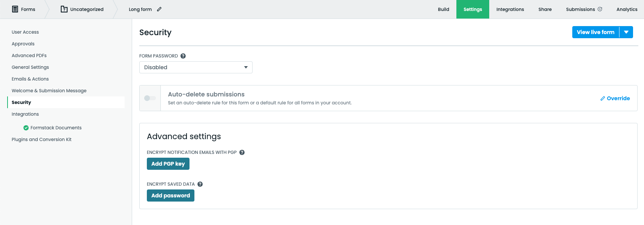
Task: Click the Override link for auto-delete
Action: 615,98
